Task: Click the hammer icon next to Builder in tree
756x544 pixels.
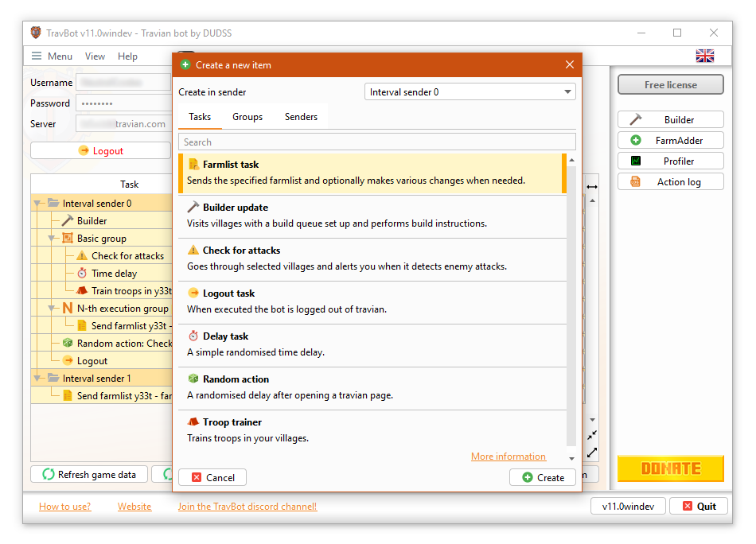Action: point(68,220)
